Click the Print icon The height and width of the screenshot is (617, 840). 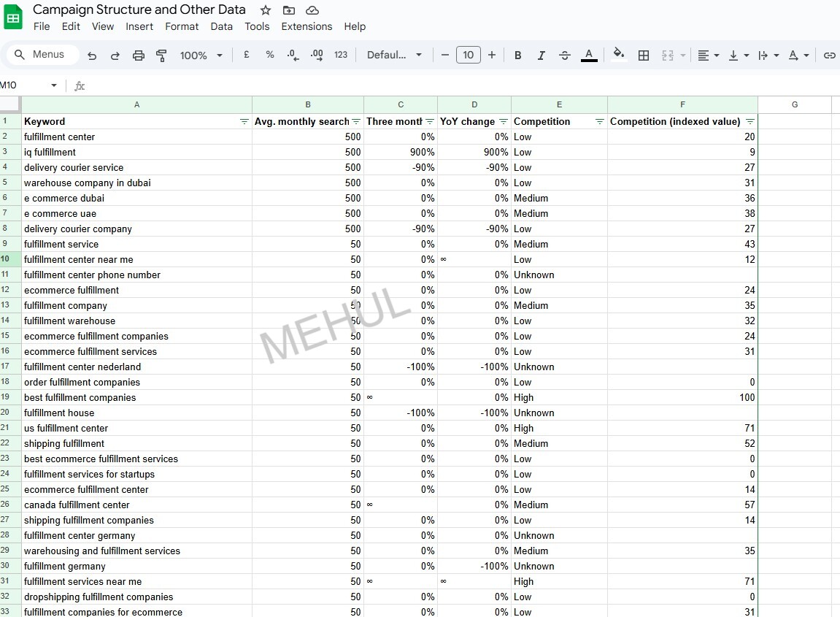tap(138, 55)
